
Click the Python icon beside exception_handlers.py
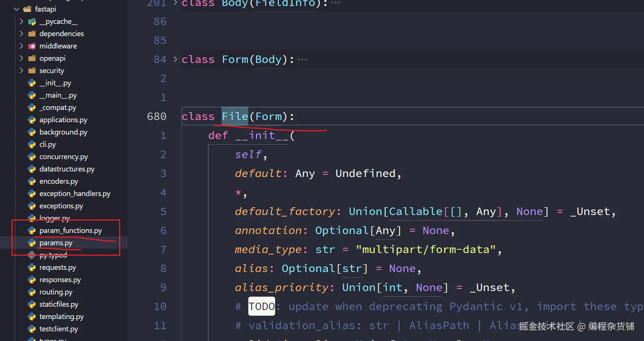point(32,193)
